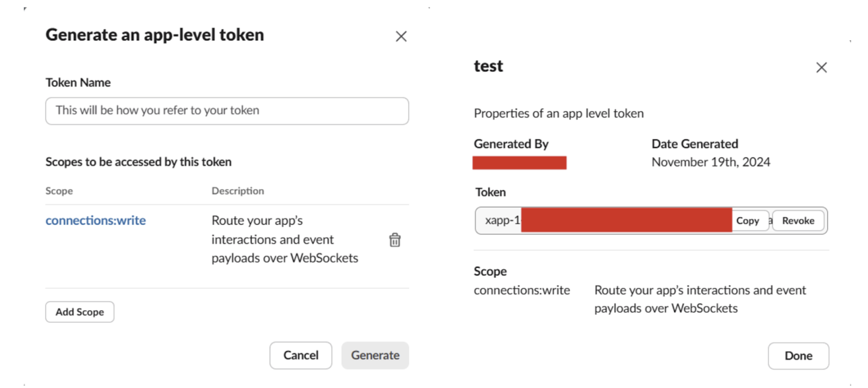Click the Generate button
The image size is (868, 388).
[x=375, y=355]
